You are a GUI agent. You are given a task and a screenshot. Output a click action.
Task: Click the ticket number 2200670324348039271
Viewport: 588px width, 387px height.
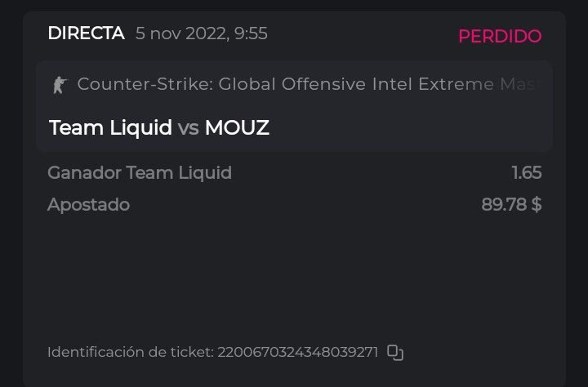point(297,353)
